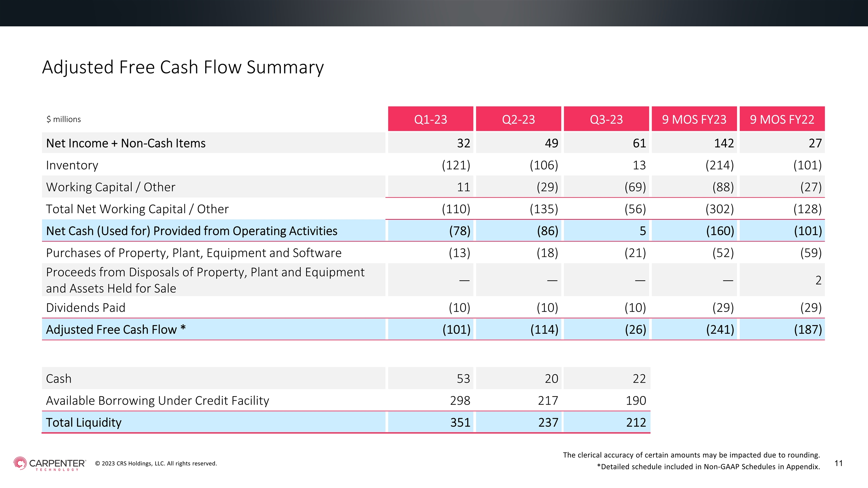Select the 'Inventory' row label
868x488 pixels.
(x=72, y=165)
